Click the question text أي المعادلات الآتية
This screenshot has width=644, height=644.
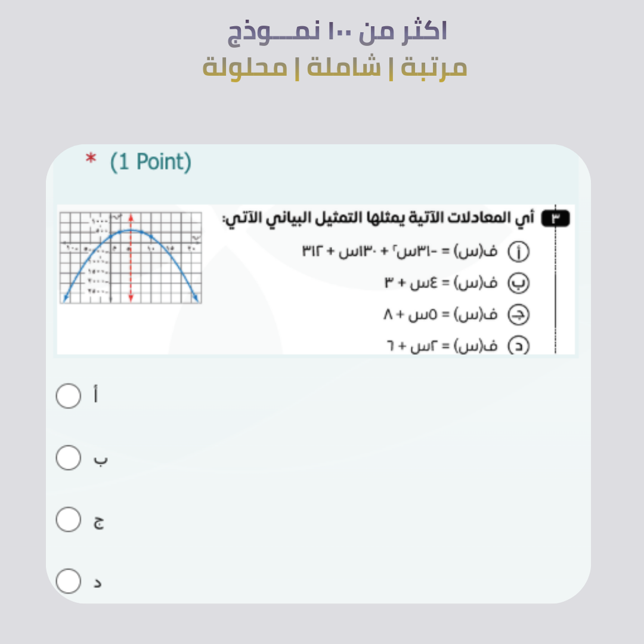(x=378, y=219)
